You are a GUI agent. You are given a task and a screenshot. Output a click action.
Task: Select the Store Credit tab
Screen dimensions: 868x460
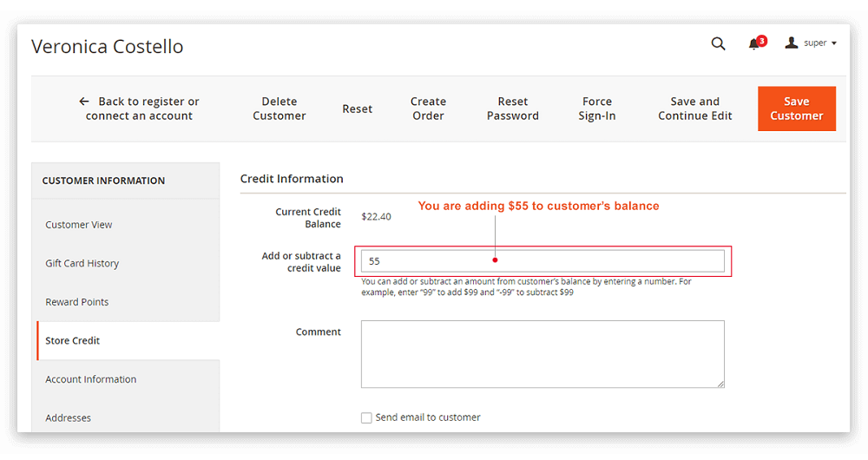tap(73, 341)
